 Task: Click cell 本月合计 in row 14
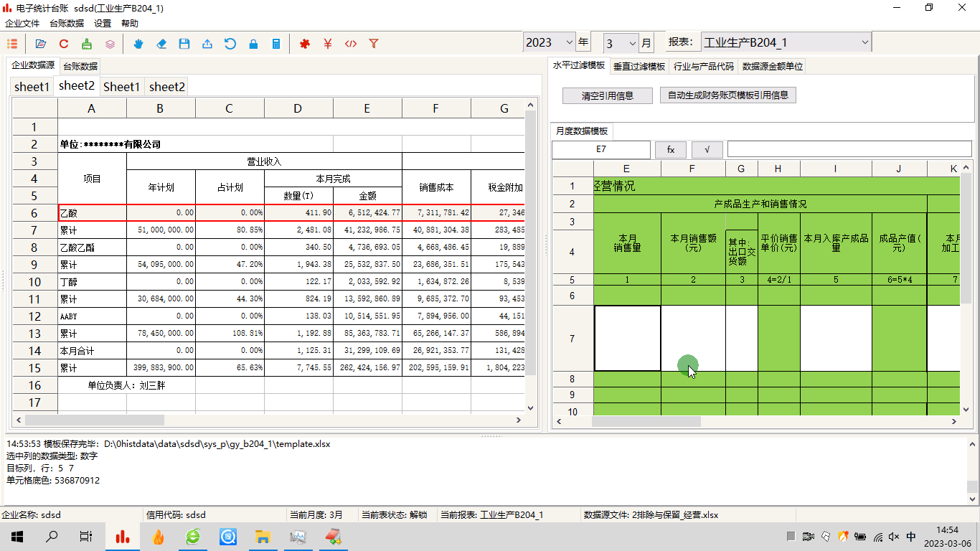92,351
